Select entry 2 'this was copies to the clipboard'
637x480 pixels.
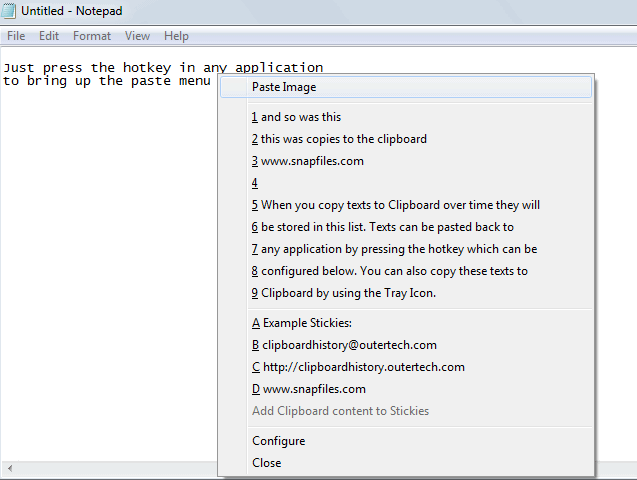(x=339, y=139)
